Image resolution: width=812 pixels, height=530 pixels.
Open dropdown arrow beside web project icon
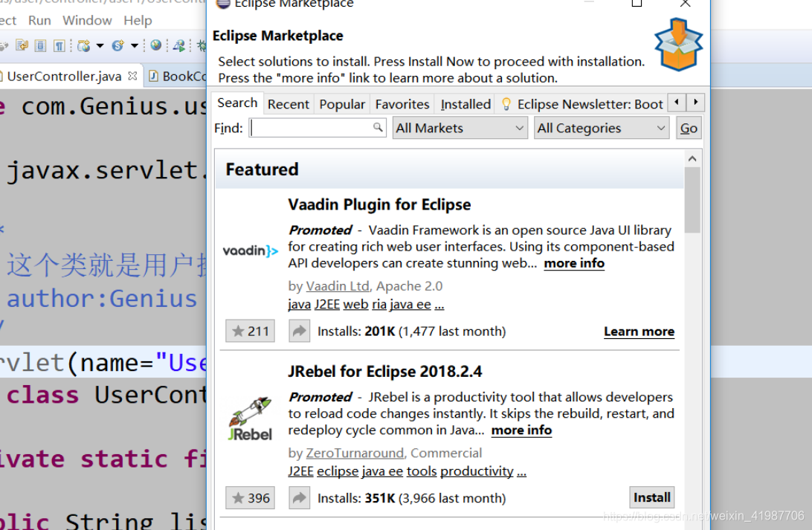100,45
